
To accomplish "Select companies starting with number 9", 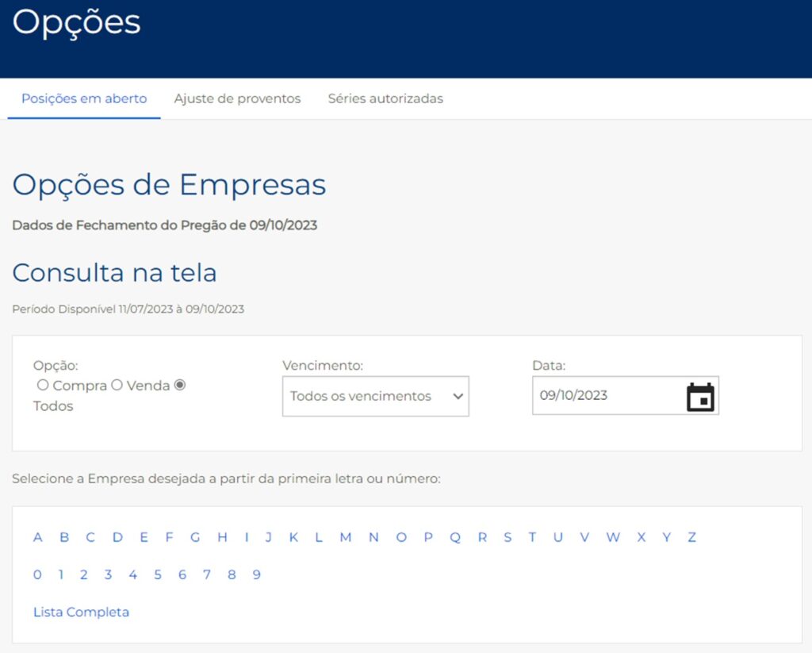I will [x=257, y=574].
